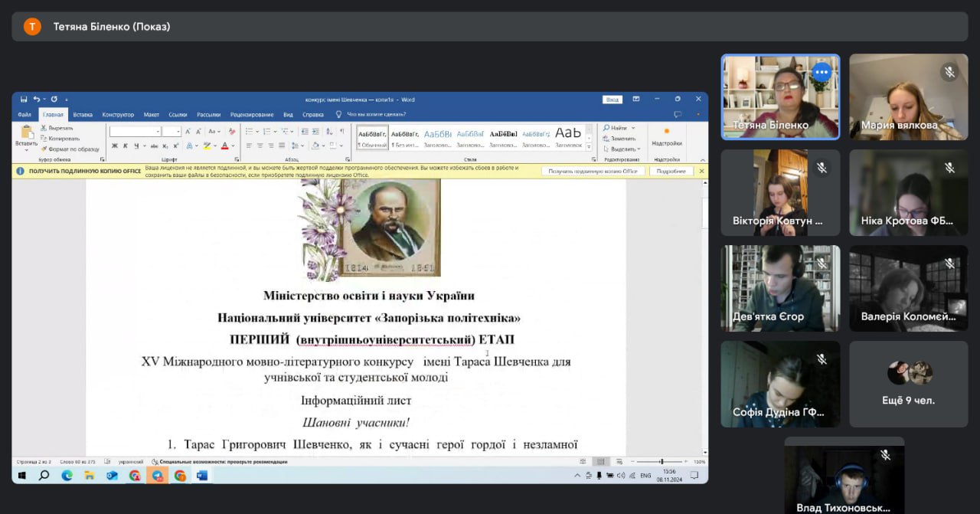The image size is (980, 514).
Task: Click the bulleted list icon
Action: (x=250, y=132)
